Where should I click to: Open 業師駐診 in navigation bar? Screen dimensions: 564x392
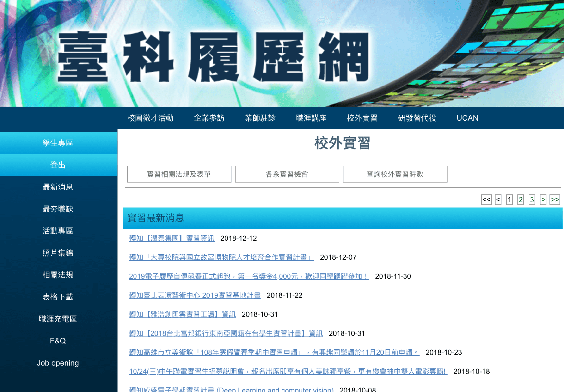(x=260, y=118)
